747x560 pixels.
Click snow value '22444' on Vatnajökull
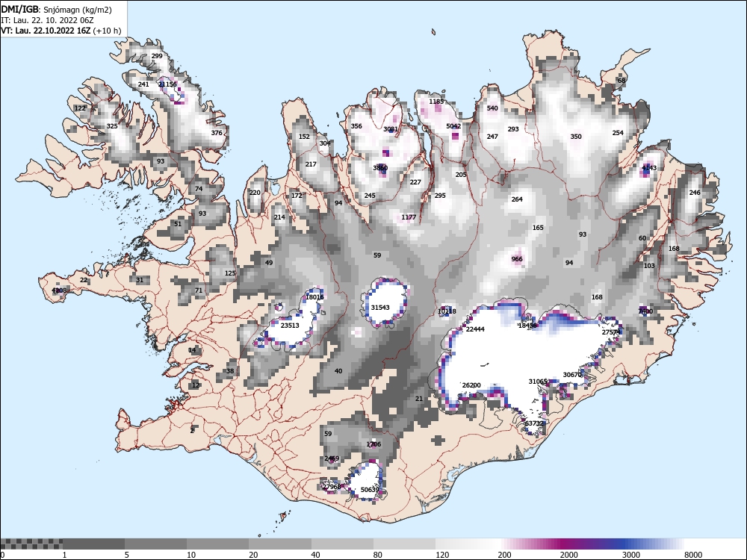475,329
